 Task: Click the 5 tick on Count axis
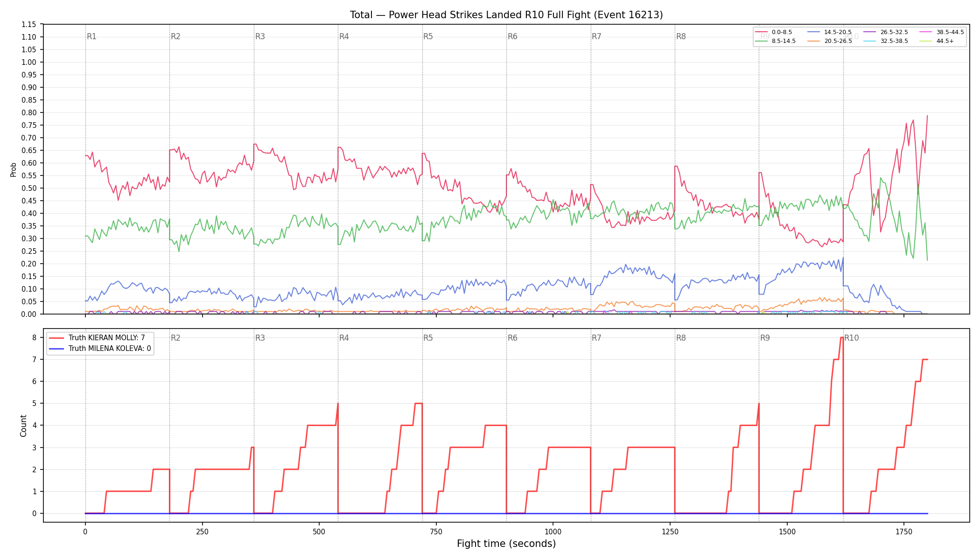(x=34, y=403)
